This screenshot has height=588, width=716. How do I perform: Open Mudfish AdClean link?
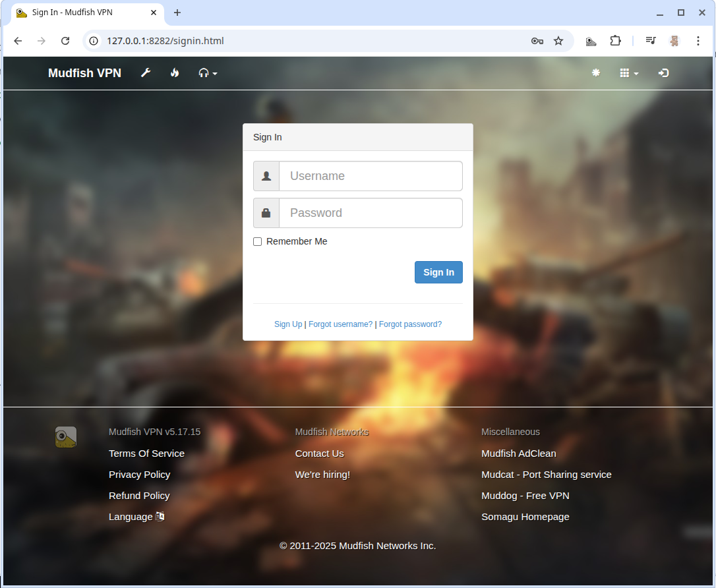coord(519,454)
